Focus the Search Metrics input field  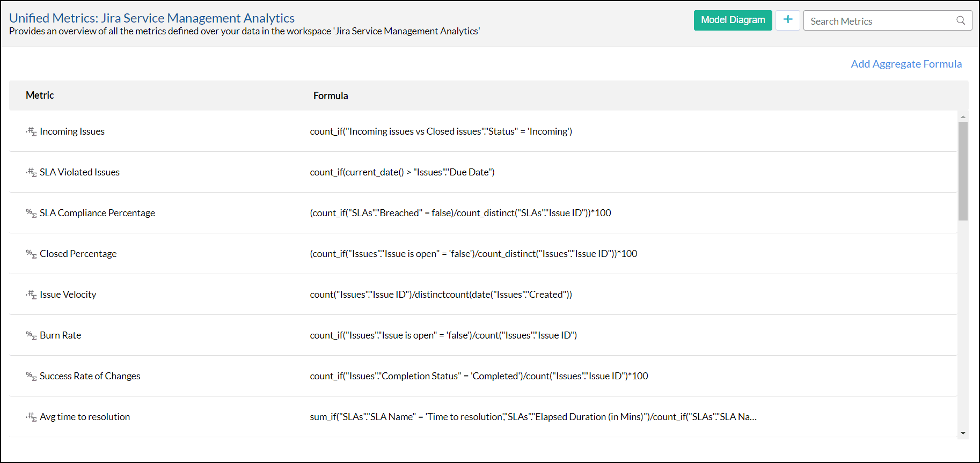(x=880, y=21)
